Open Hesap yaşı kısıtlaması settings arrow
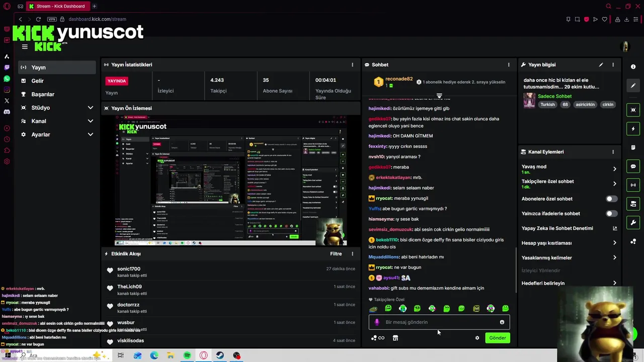This screenshot has width=644, height=362. click(x=614, y=243)
